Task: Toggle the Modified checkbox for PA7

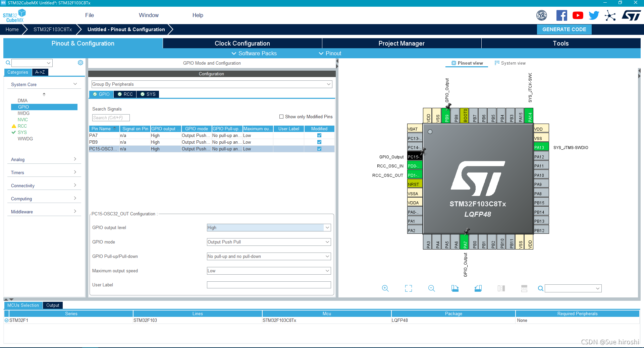Action: [319, 135]
